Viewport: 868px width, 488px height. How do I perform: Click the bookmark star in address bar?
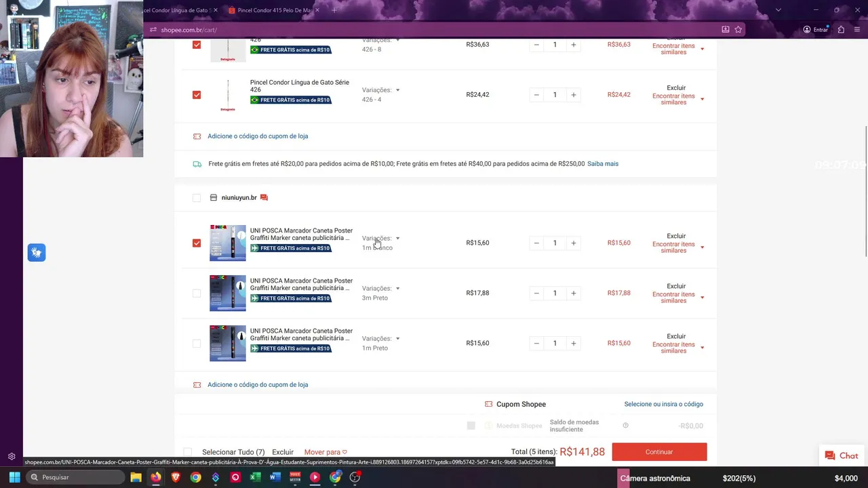738,30
